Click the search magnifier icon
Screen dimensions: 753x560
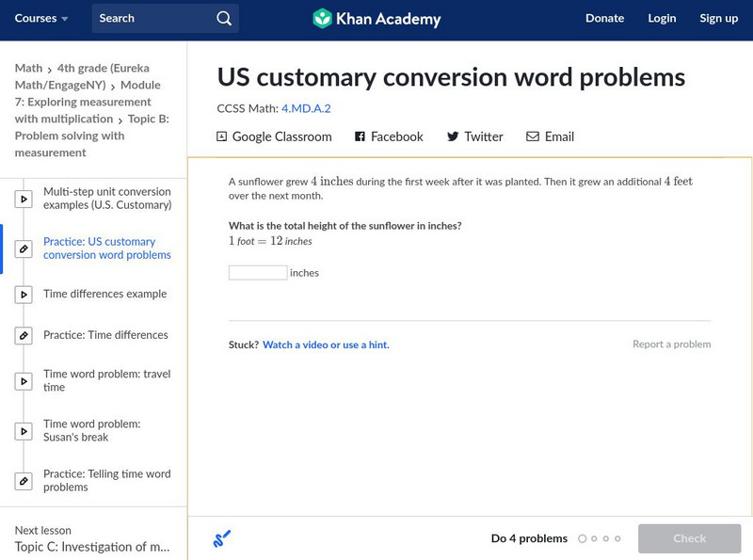(x=223, y=18)
